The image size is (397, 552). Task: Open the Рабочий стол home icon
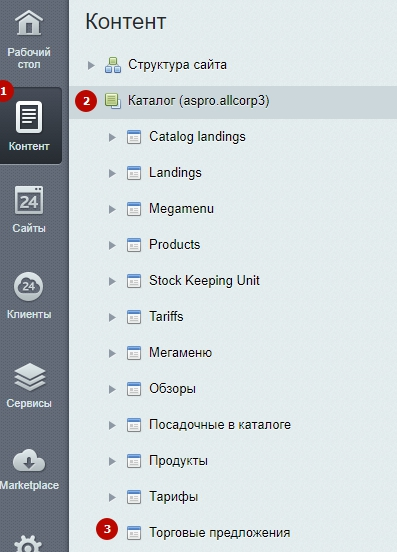pyautogui.click(x=29, y=23)
